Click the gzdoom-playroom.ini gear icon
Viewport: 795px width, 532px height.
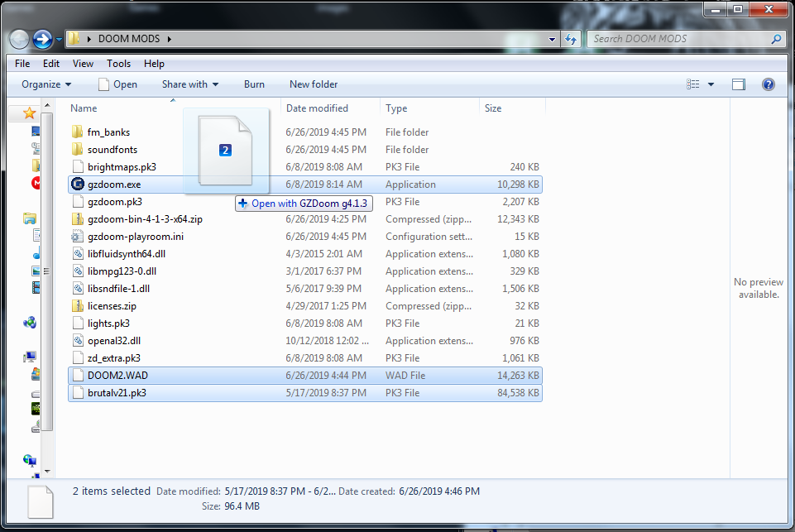(77, 237)
